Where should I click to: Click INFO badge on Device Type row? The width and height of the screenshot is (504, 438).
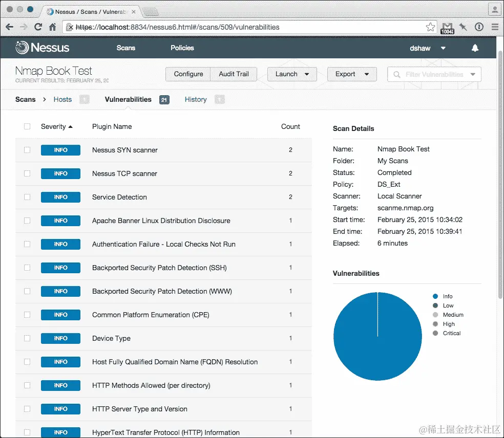pyautogui.click(x=60, y=338)
